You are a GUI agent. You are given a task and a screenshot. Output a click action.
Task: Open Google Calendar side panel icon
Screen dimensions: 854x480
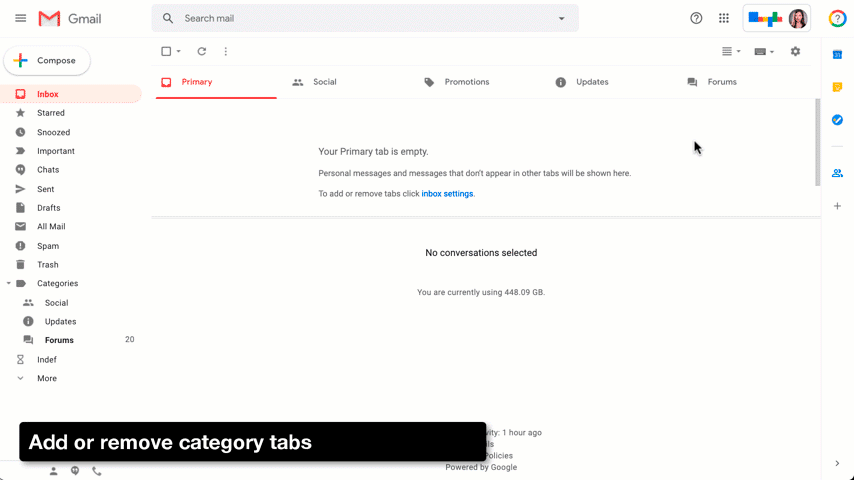click(x=838, y=54)
